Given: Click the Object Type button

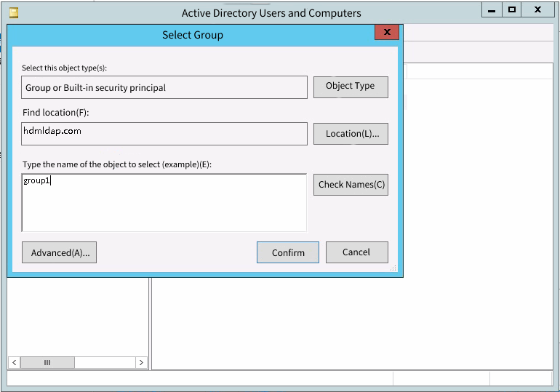Looking at the screenshot, I should point(351,87).
